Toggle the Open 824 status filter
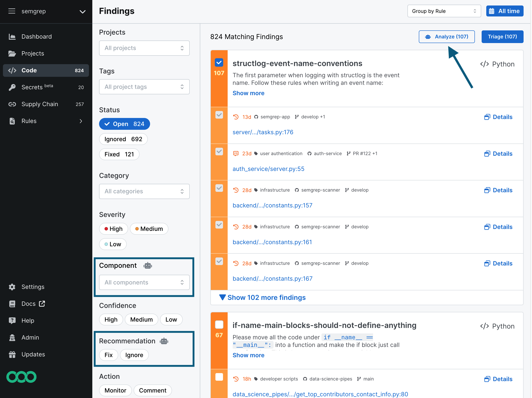 (124, 124)
